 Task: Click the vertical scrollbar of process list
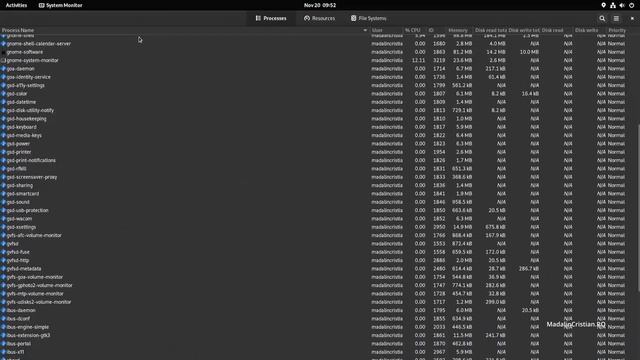point(638,208)
